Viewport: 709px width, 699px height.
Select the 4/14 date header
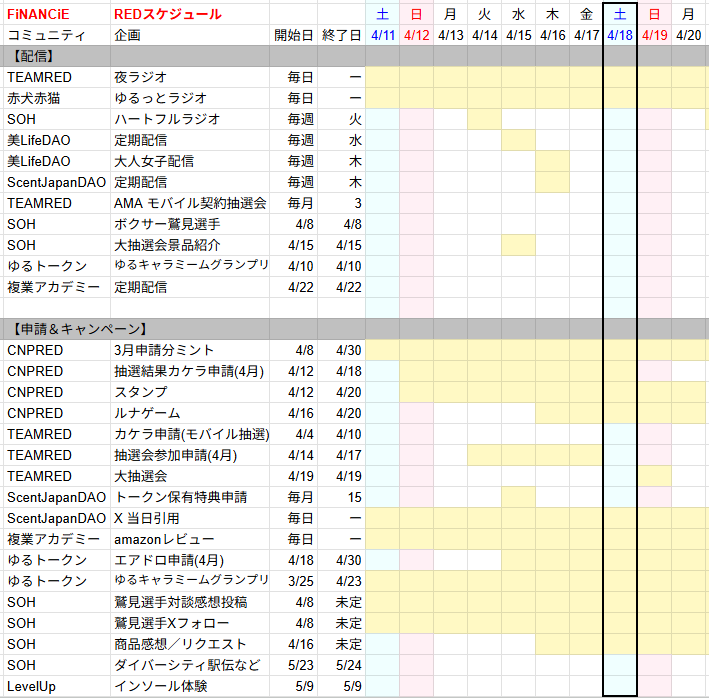pos(484,35)
